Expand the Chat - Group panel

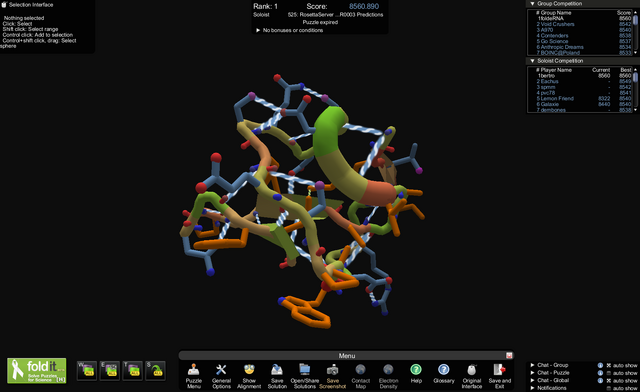click(x=532, y=365)
